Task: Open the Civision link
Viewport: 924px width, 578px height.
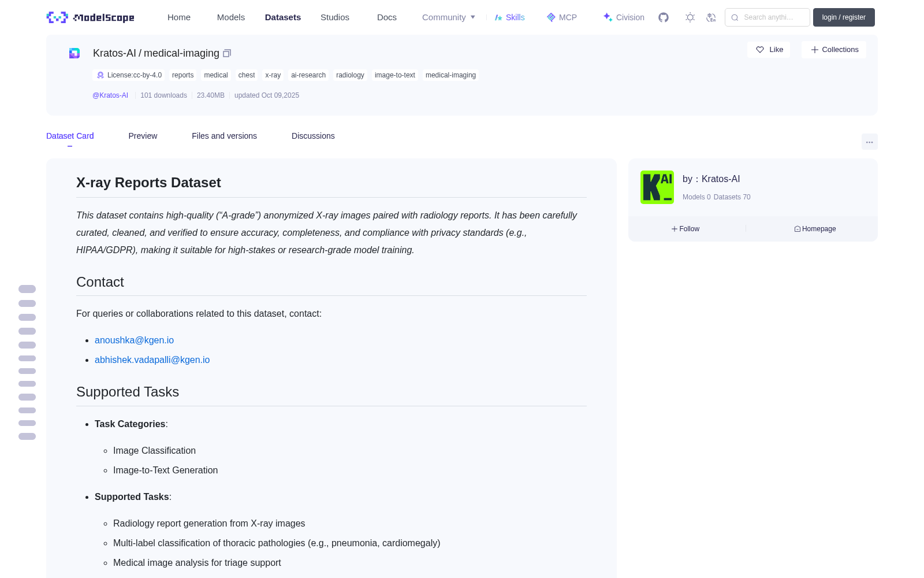Action: [624, 17]
